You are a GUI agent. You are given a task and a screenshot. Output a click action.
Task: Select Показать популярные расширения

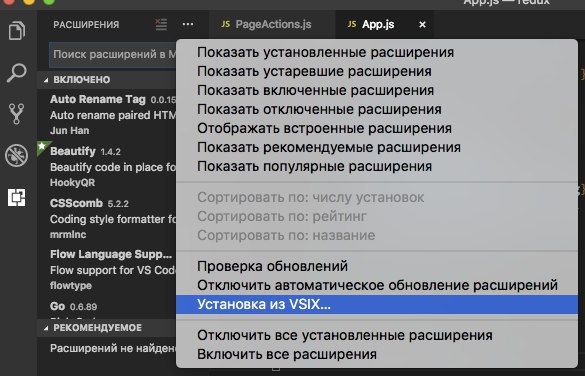pos(377,166)
